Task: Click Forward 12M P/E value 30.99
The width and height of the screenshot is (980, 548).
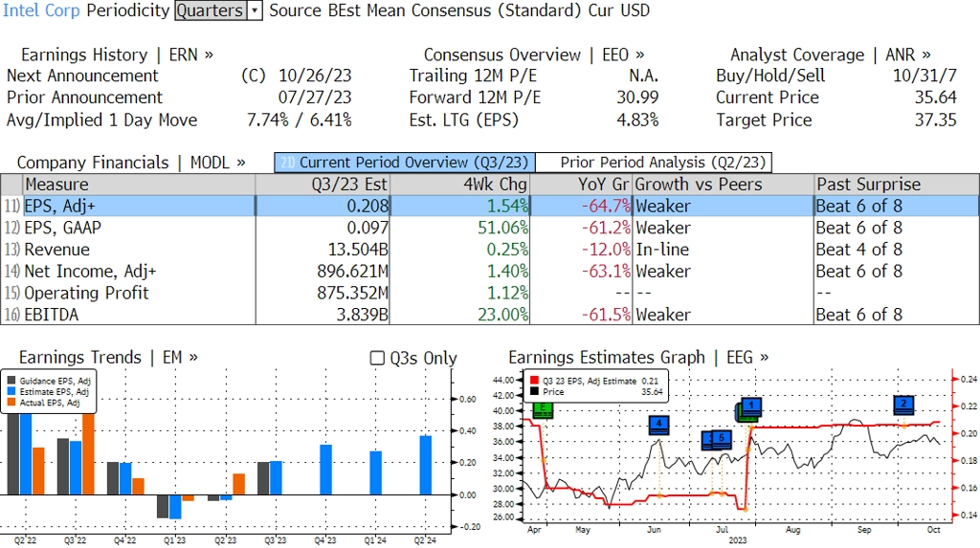Action: (x=637, y=98)
